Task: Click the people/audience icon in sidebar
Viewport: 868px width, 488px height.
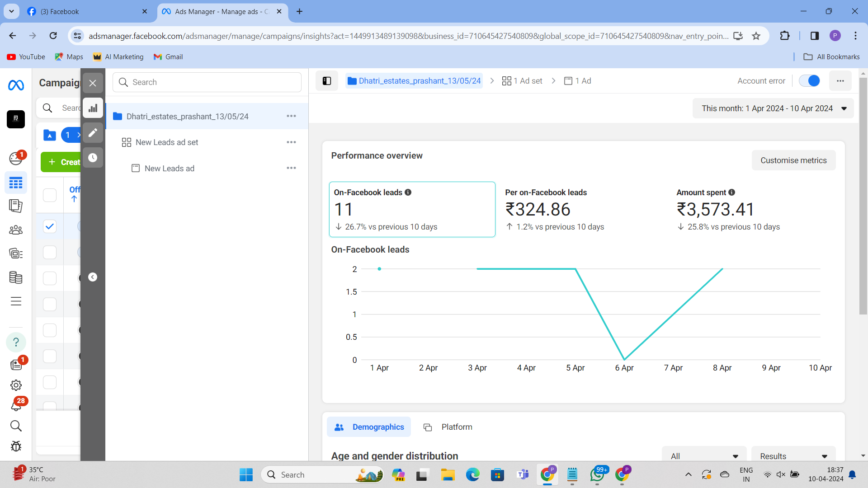Action: point(16,230)
